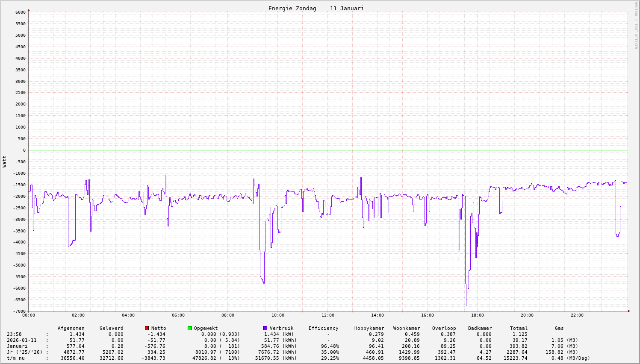Click the Hobbykamer column header
This screenshot has width=640, height=364.
click(369, 329)
